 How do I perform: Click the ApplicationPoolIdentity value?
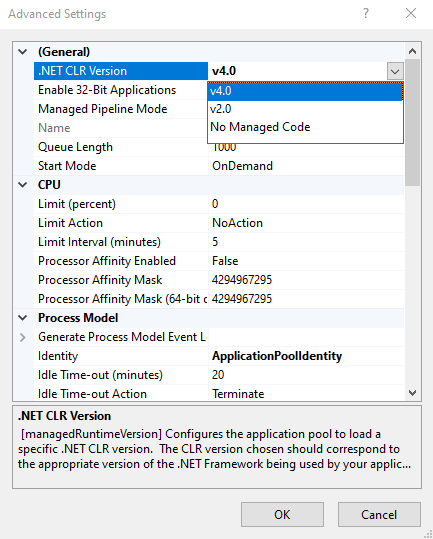point(277,356)
